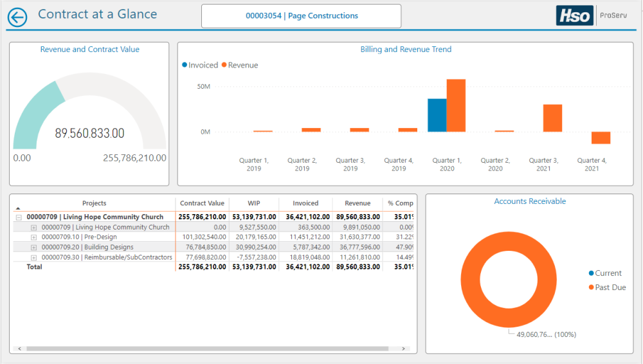This screenshot has height=364, width=643.
Task: Select the Invoiced legend entry
Action: pyautogui.click(x=200, y=65)
